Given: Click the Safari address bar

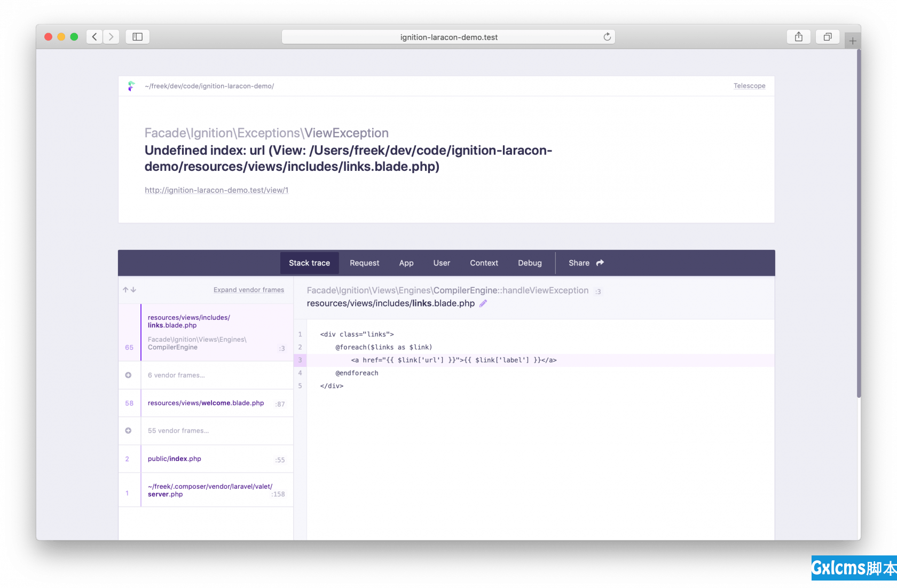Looking at the screenshot, I should (x=448, y=37).
